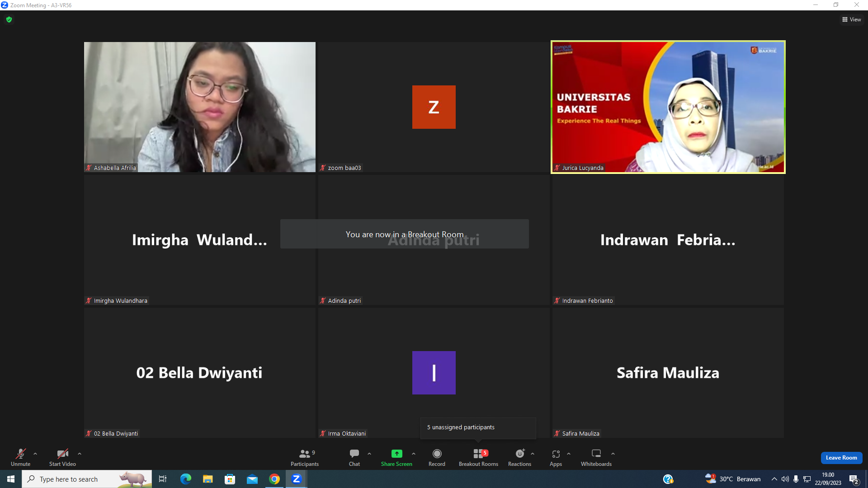
Task: Open the Participants panel
Action: point(305,457)
